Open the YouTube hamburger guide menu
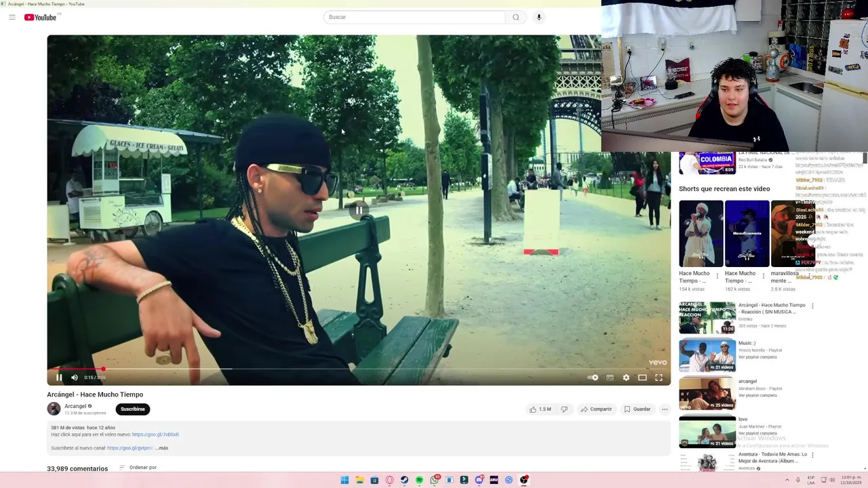Image resolution: width=868 pixels, height=488 pixels. 12,17
